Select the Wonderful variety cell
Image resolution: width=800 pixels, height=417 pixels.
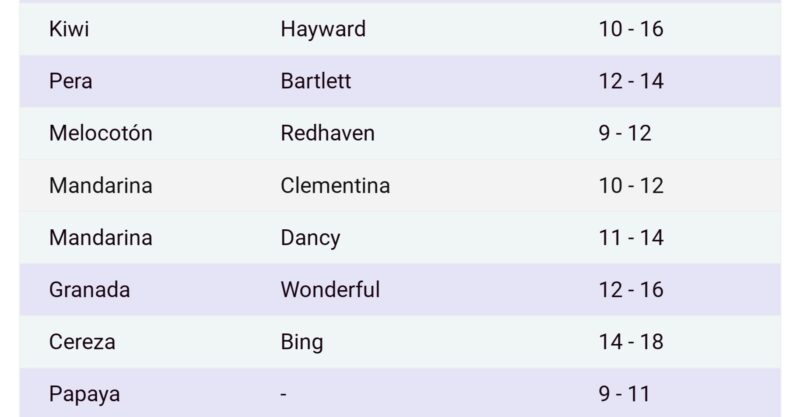point(330,290)
